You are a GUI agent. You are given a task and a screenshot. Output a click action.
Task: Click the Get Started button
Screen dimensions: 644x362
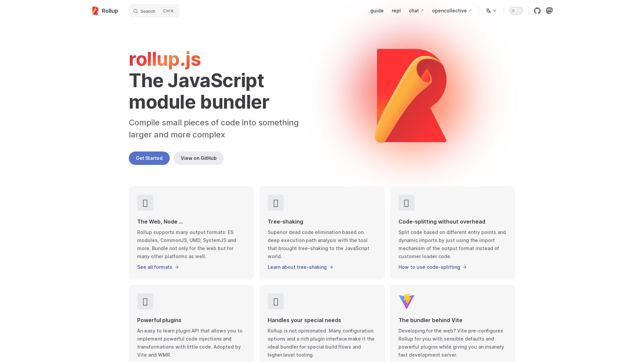(149, 158)
